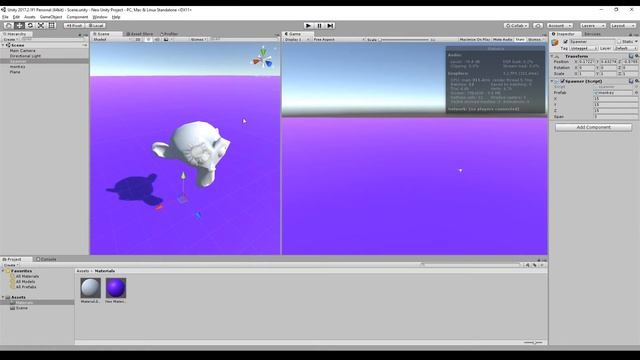
Task: Open the Component menu
Action: (77, 17)
